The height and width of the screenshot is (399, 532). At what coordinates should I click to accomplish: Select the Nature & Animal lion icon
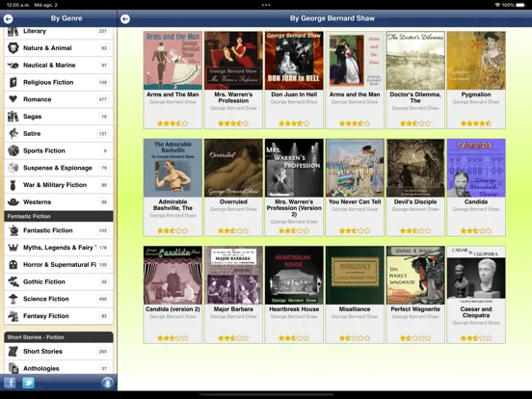(x=13, y=48)
